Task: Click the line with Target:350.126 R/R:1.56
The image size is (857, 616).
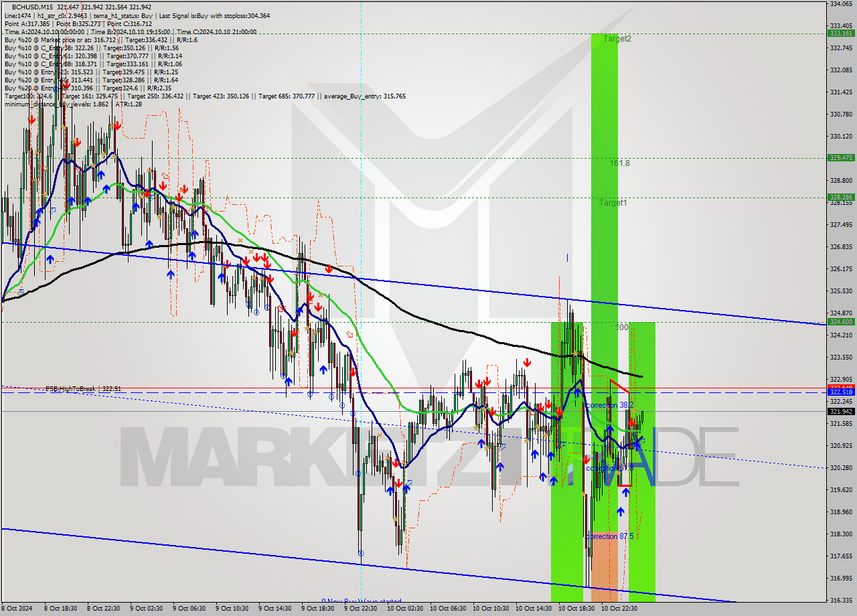Action: 91,48
